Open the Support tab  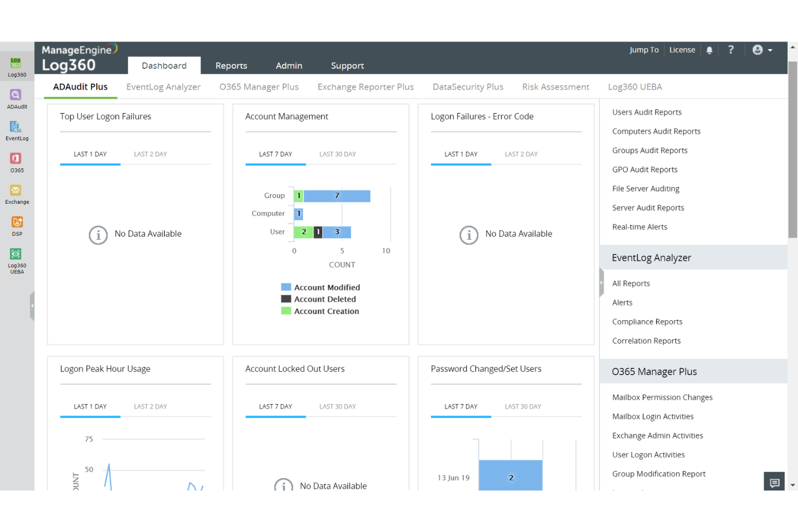pos(347,65)
